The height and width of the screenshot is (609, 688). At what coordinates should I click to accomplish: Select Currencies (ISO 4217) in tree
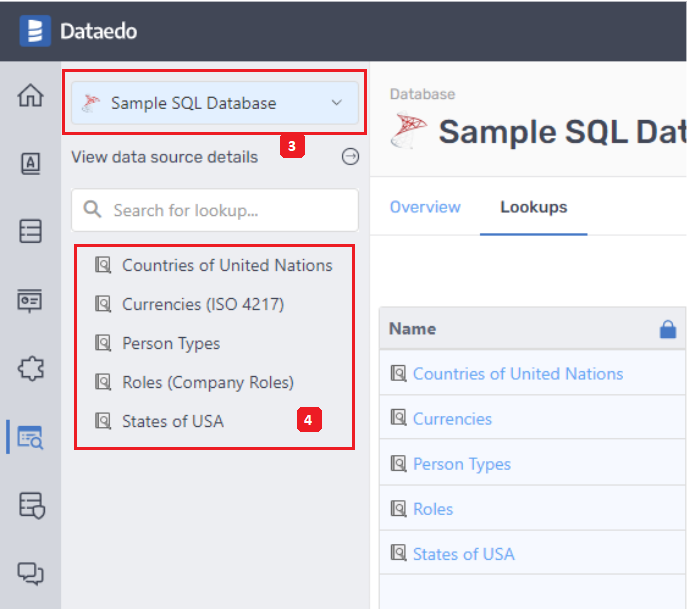click(203, 304)
